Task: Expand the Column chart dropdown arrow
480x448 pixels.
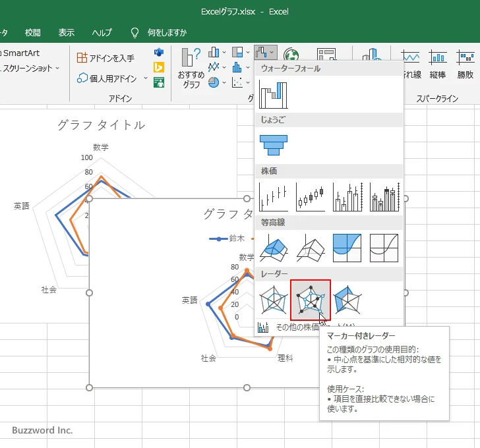Action: [x=224, y=53]
